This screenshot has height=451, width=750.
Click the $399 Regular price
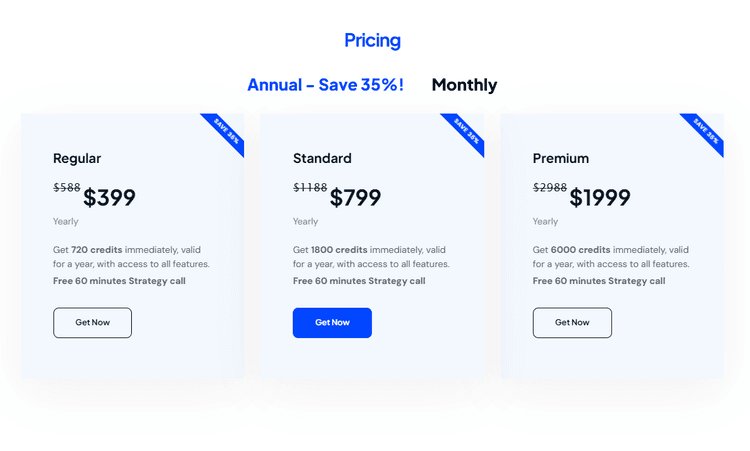[109, 198]
